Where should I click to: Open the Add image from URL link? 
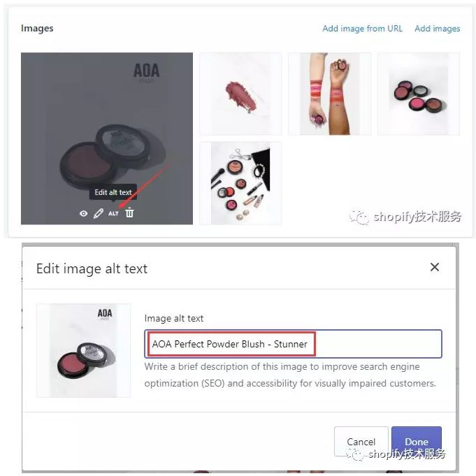362,29
